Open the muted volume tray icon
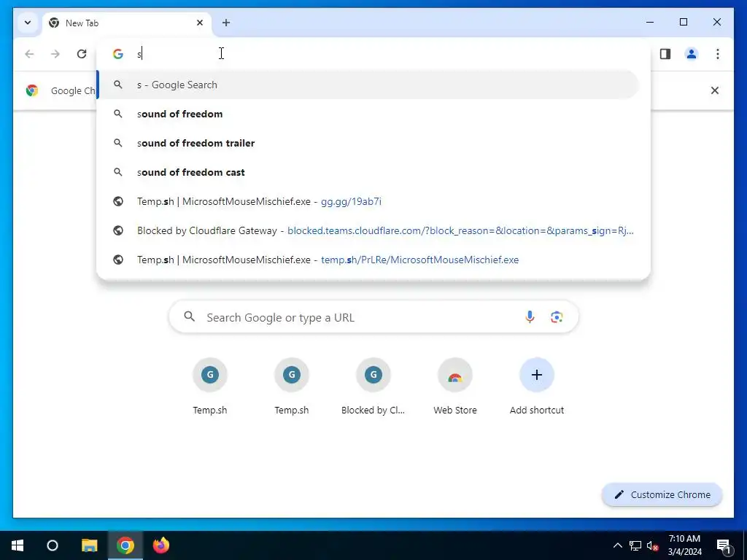This screenshot has height=560, width=747. click(653, 545)
